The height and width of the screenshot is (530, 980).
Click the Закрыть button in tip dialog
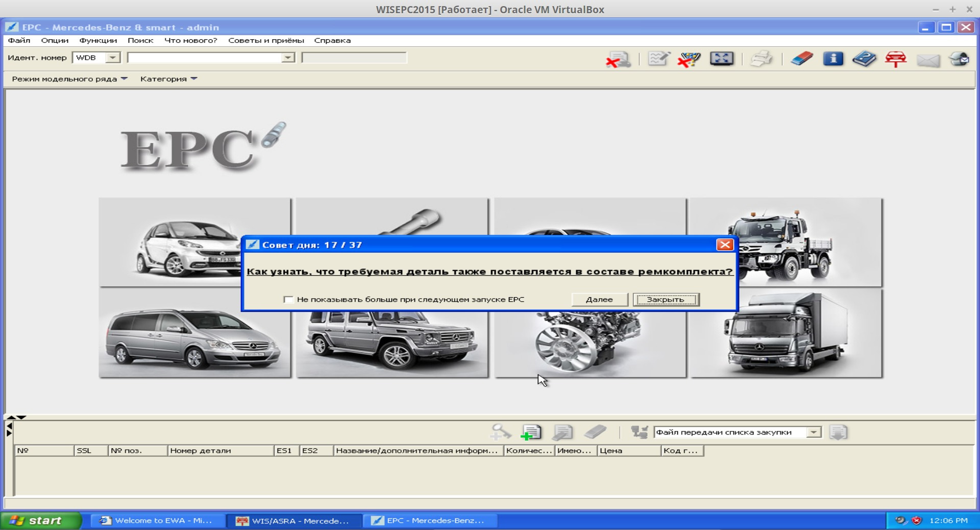pyautogui.click(x=666, y=300)
